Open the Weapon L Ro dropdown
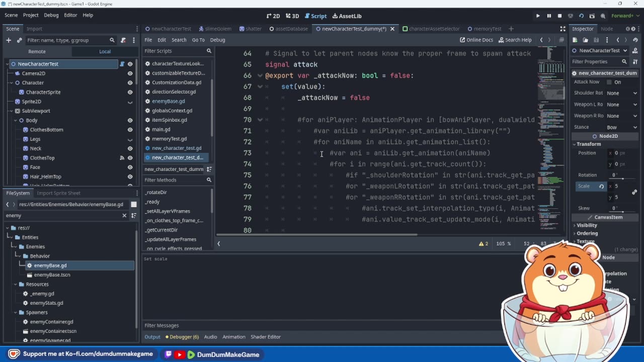 click(x=622, y=105)
